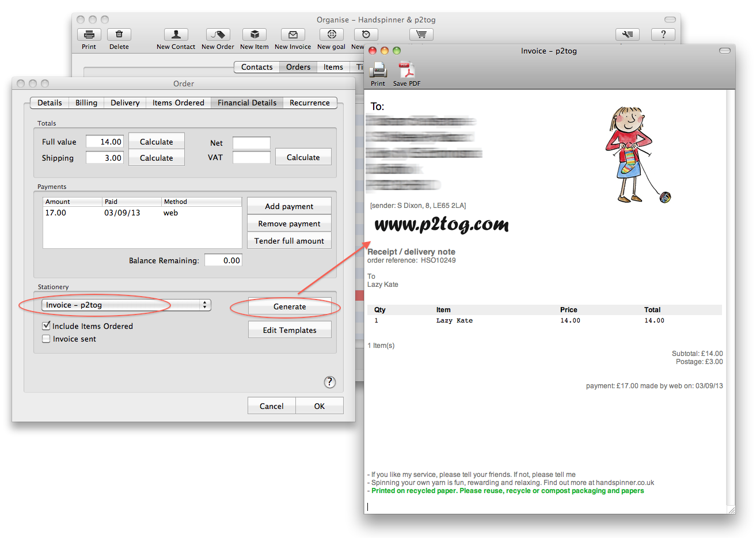756x538 pixels.
Task: Click the Postage £3.00 text
Action: tap(699, 362)
